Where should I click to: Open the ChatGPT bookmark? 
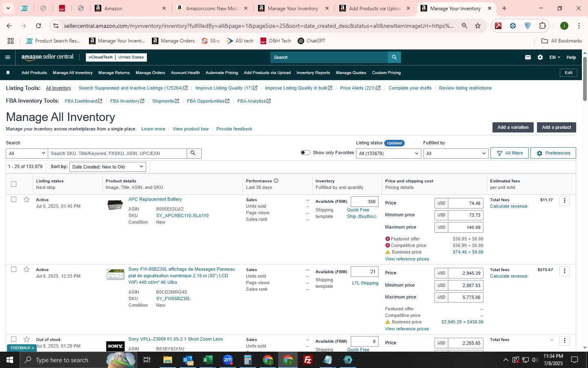click(x=312, y=41)
